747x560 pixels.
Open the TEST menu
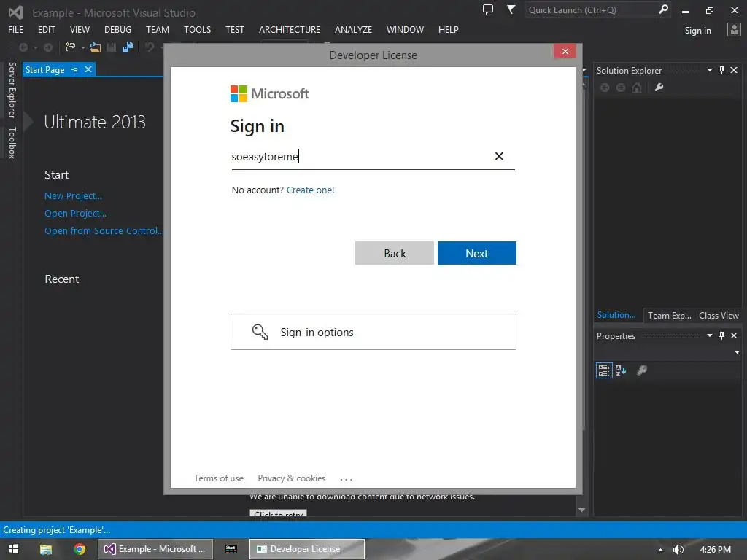234,29
